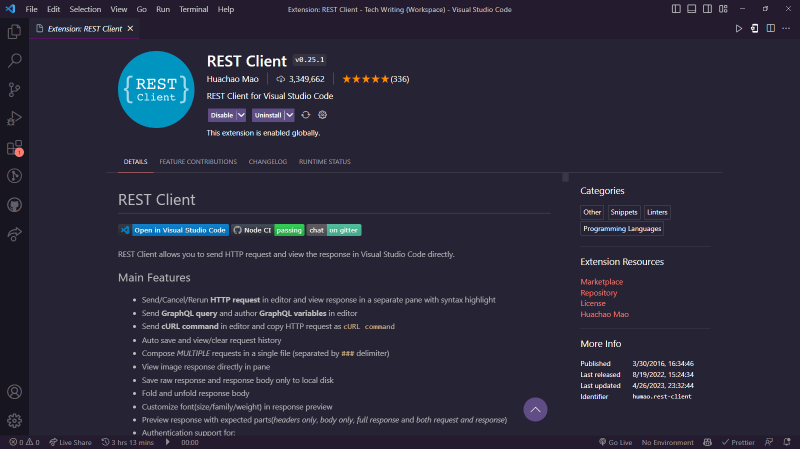Open the Search view in the activity bar
This screenshot has width=800, height=449.
tap(14, 61)
